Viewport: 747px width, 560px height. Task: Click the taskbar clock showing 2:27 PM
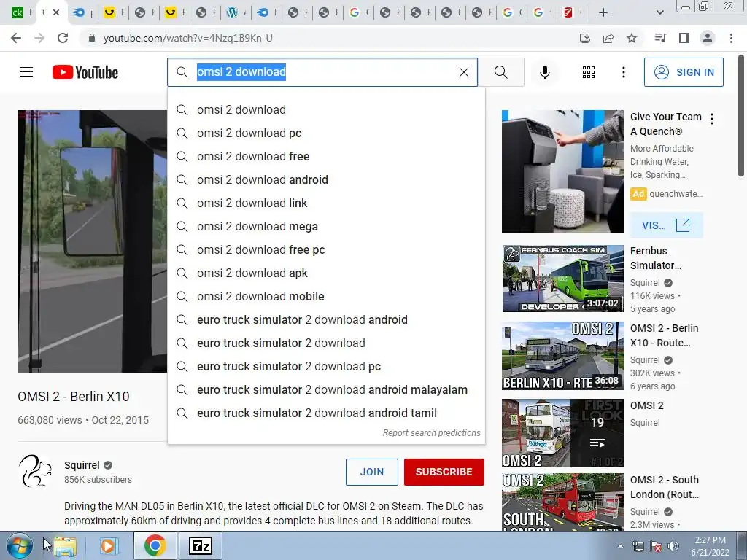(x=710, y=545)
